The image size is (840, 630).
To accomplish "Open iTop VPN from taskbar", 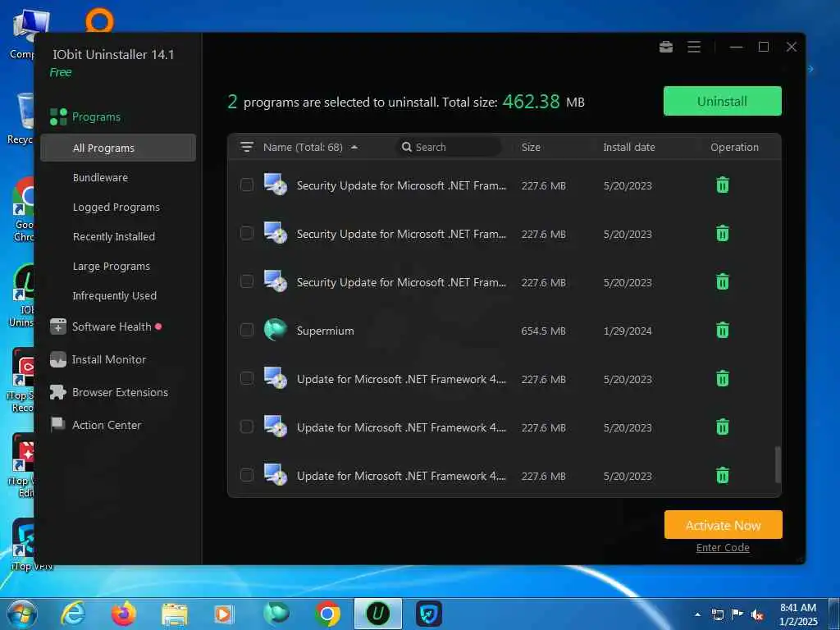I will 429,614.
